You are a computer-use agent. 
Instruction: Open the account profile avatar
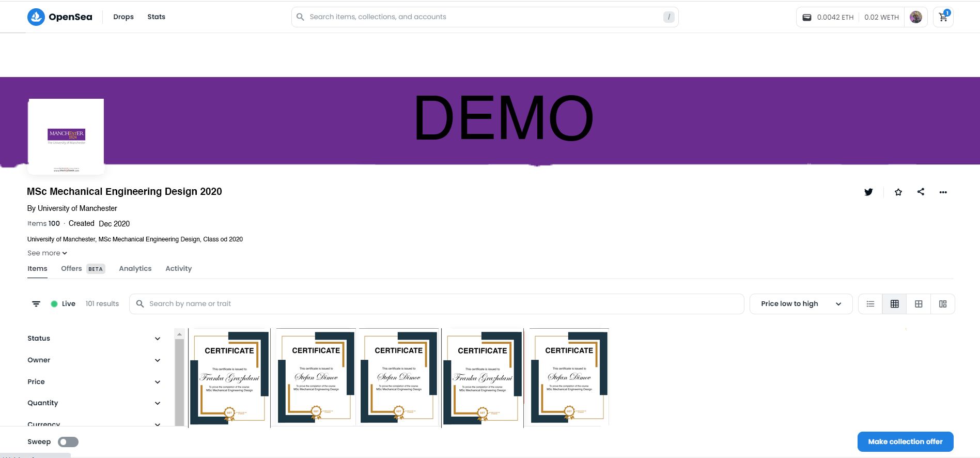[x=916, y=17]
